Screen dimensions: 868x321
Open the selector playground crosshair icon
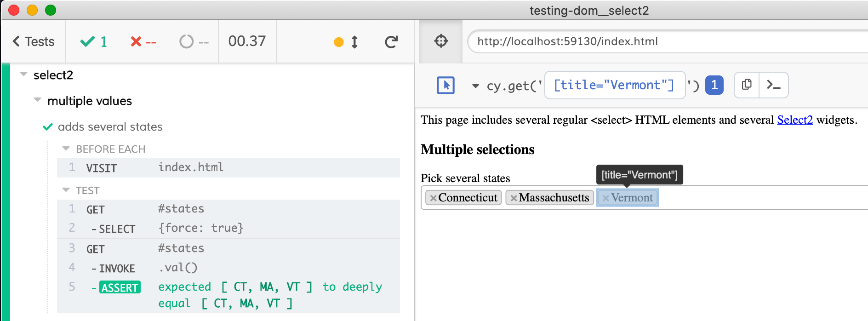[441, 41]
